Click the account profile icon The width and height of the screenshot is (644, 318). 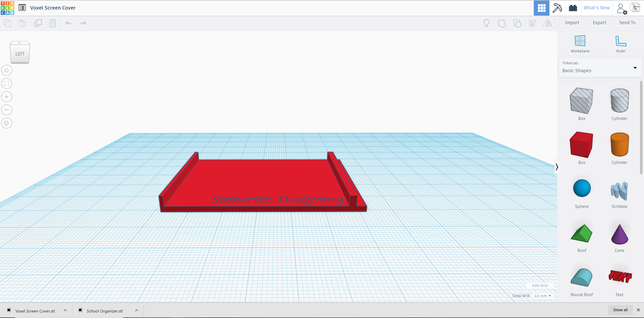point(621,8)
